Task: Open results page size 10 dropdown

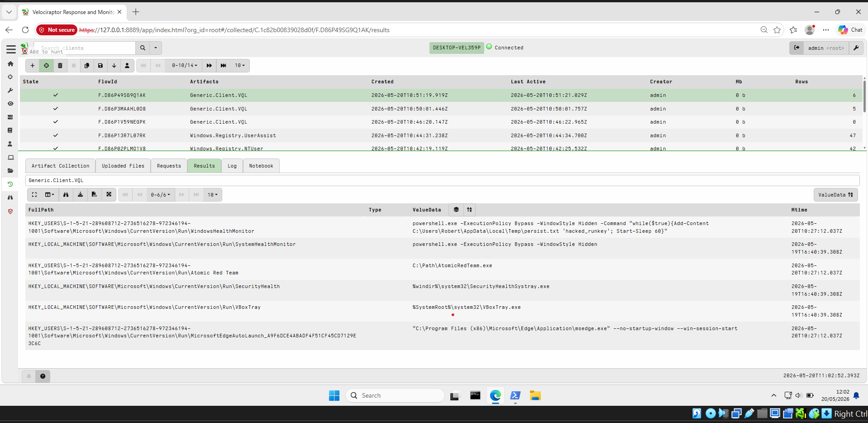Action: 212,195
